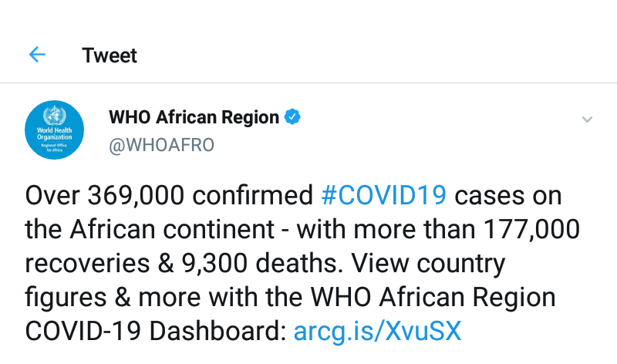Go back using the blue arrow

pos(37,55)
